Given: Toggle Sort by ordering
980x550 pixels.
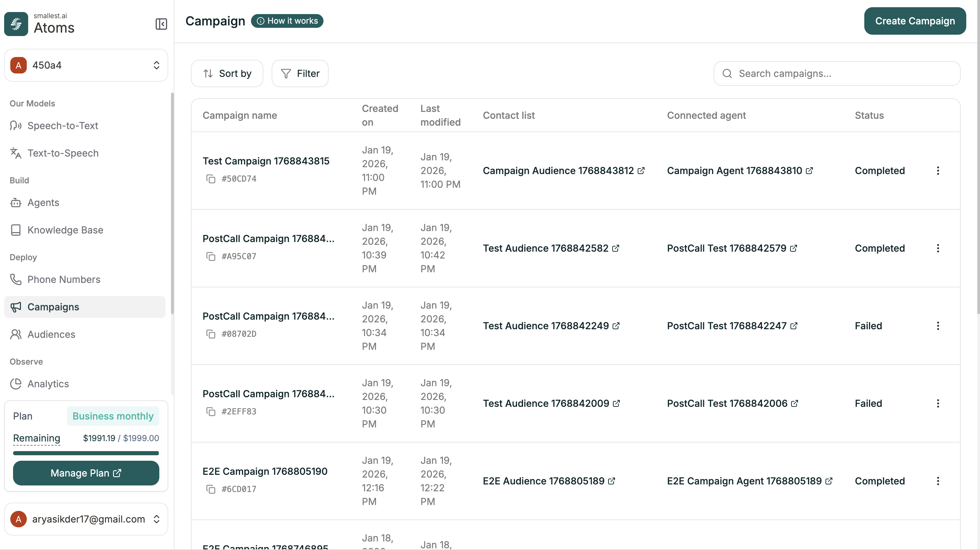Looking at the screenshot, I should tap(227, 73).
